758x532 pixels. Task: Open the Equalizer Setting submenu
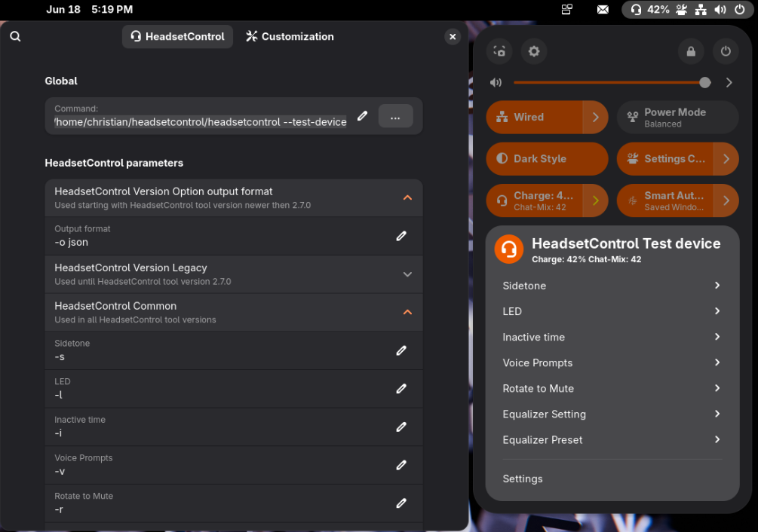click(612, 414)
